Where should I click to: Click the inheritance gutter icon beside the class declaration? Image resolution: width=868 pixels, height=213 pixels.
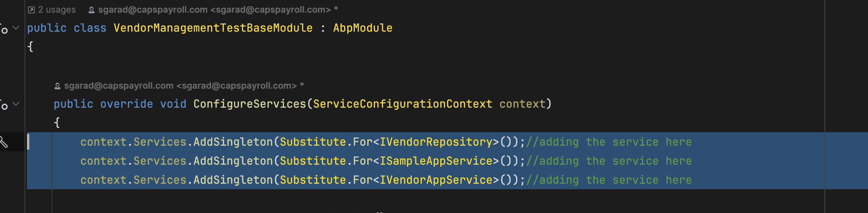coord(4,30)
